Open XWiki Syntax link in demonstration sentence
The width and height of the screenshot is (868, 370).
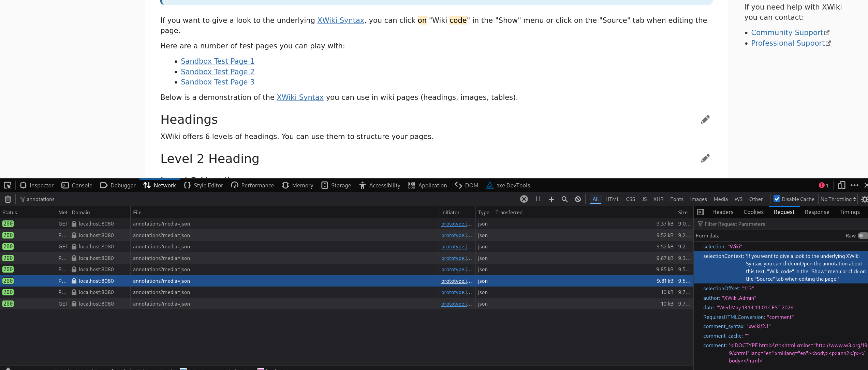coord(300,97)
